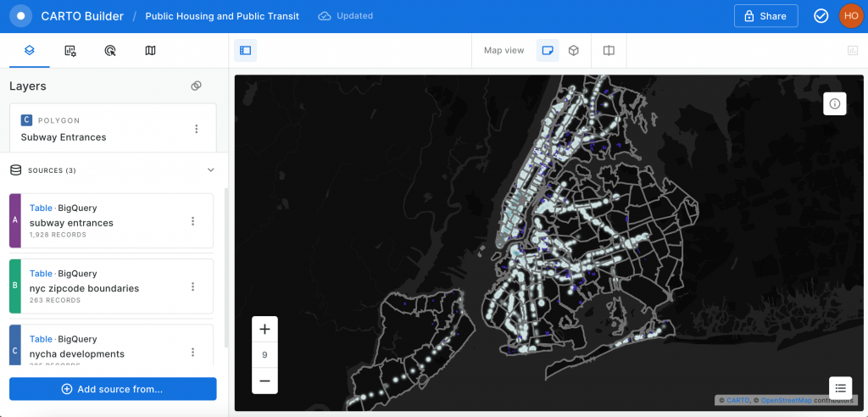The width and height of the screenshot is (868, 417).
Task: Click the Table link on nycha developments source
Action: tap(41, 339)
